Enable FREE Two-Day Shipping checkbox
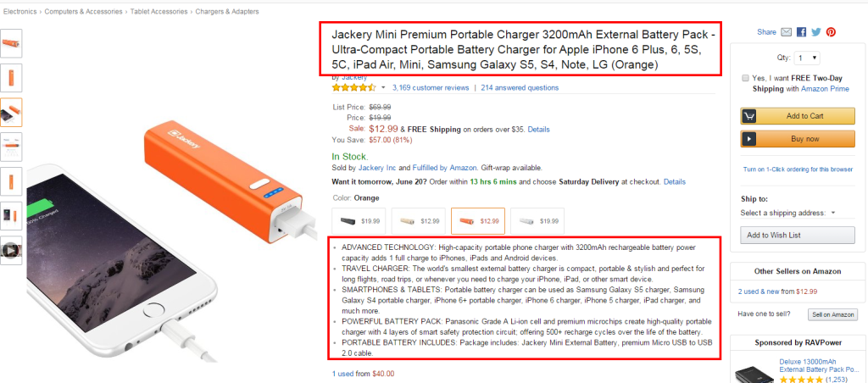Screen dimensions: 868x383 [x=745, y=77]
